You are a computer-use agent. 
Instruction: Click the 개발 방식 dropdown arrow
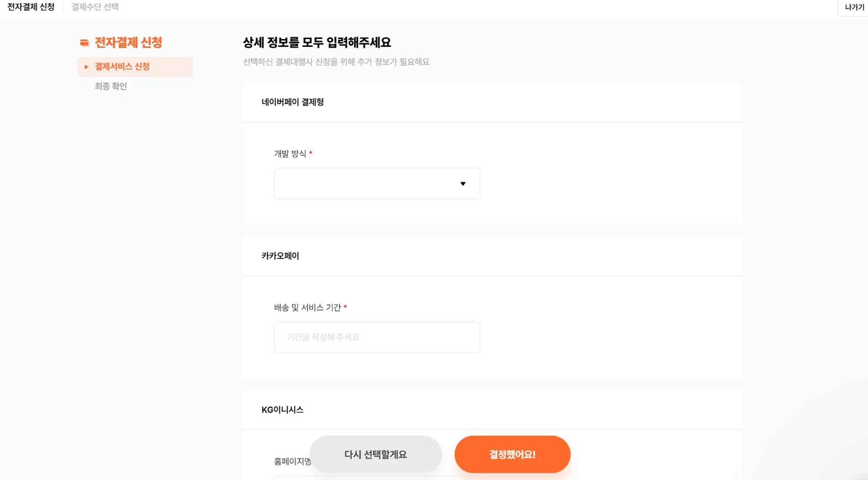pyautogui.click(x=463, y=184)
